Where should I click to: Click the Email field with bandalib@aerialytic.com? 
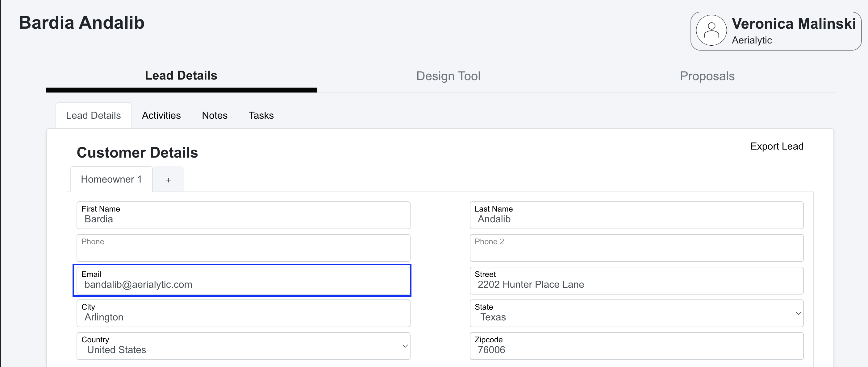(x=243, y=280)
